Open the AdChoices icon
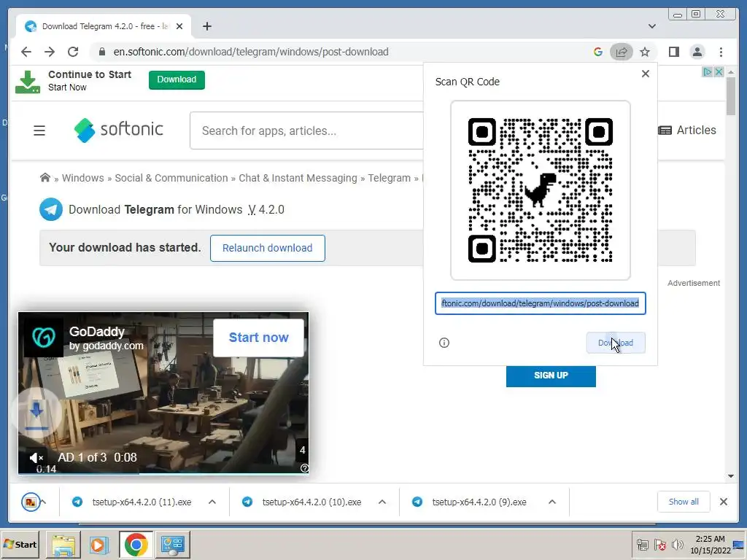 tap(708, 72)
